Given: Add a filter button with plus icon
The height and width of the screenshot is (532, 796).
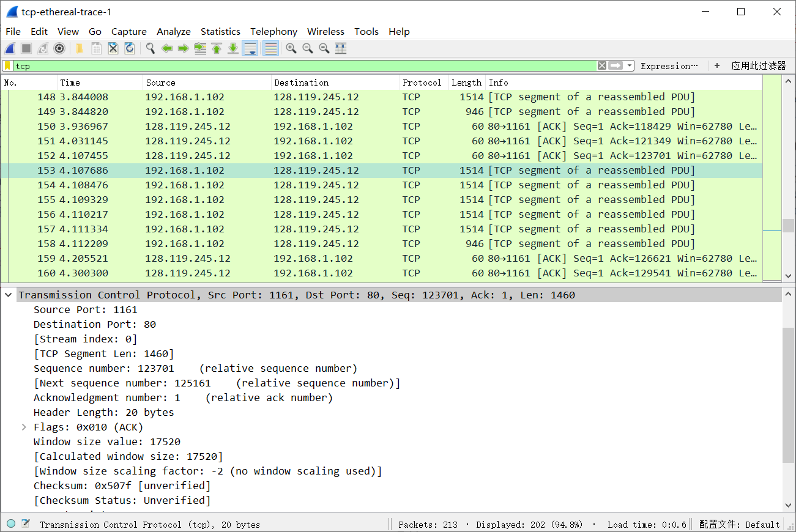Looking at the screenshot, I should point(717,65).
